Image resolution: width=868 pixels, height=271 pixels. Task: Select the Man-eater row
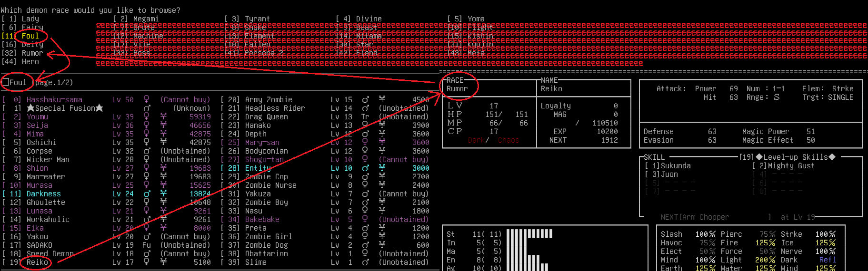click(x=106, y=177)
